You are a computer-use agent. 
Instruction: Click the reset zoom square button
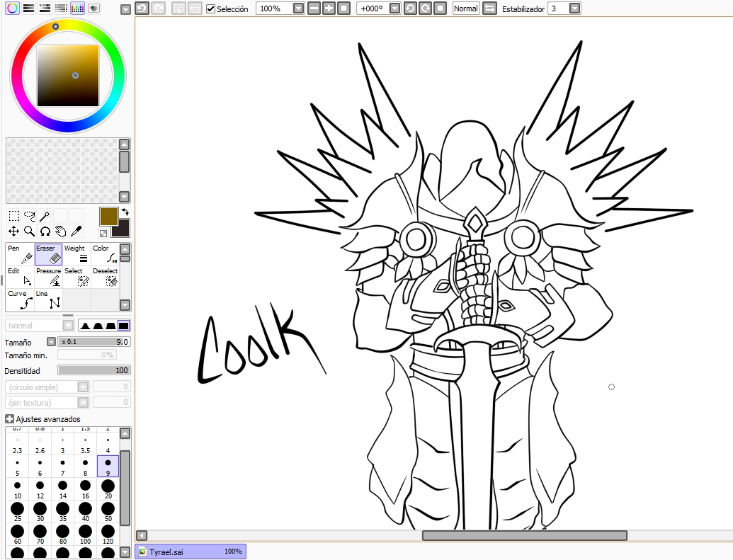344,8
